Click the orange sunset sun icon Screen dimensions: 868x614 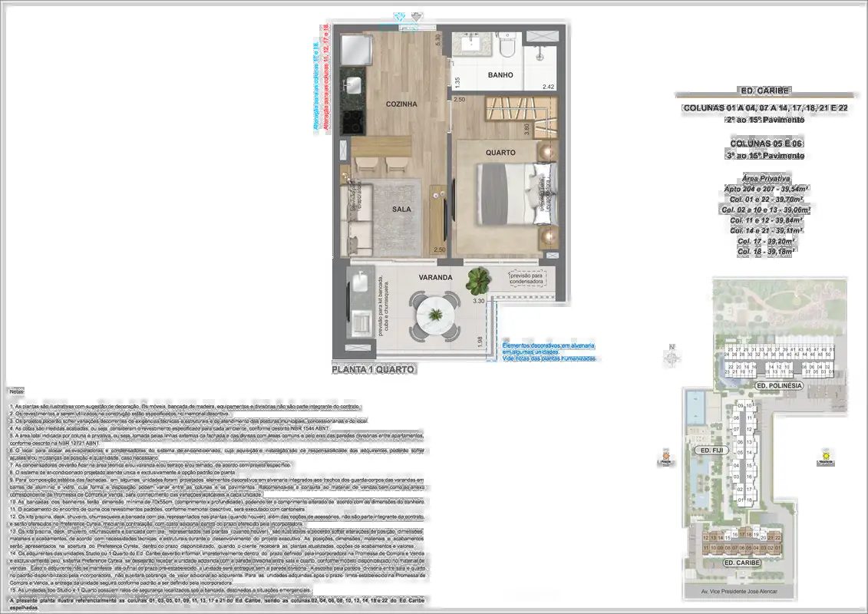pyautogui.click(x=666, y=457)
